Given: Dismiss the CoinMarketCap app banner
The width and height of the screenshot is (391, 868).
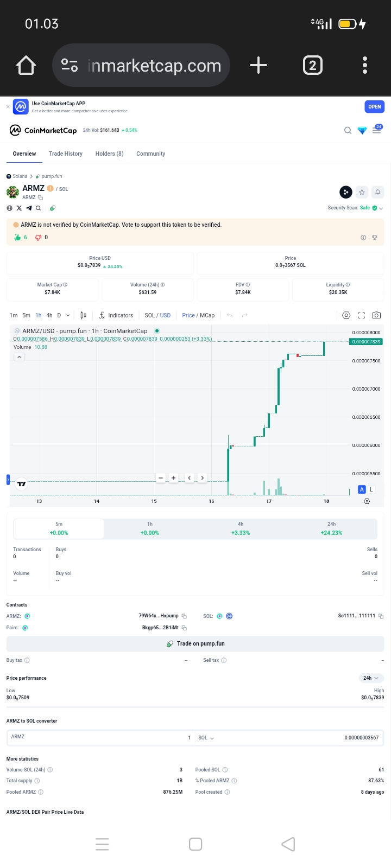Looking at the screenshot, I should [8, 107].
